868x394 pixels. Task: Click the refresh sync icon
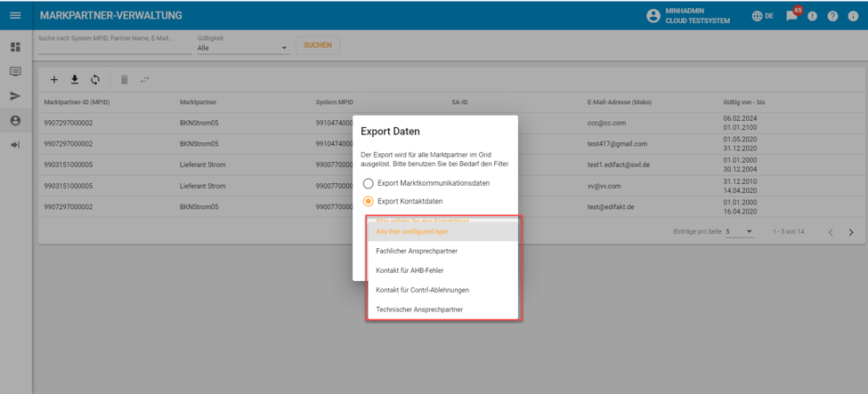tap(95, 80)
